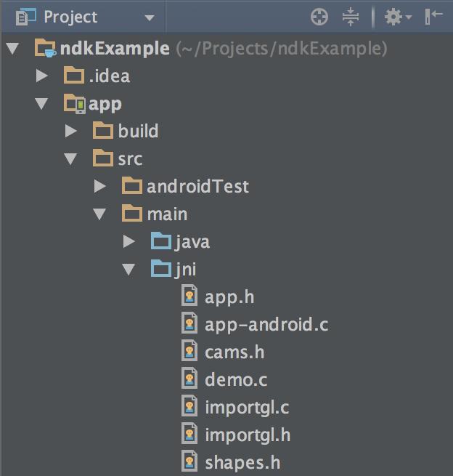The image size is (453, 476).
Task: Expand the .idea folder
Action: point(41,76)
